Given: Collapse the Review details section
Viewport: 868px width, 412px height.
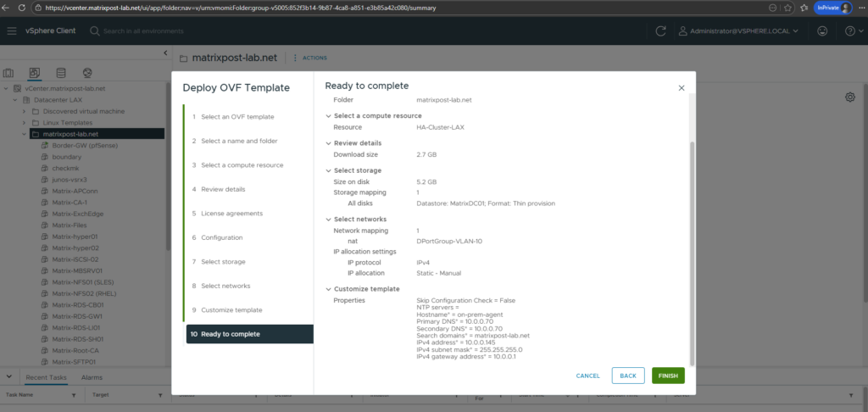Looking at the screenshot, I should click(328, 143).
